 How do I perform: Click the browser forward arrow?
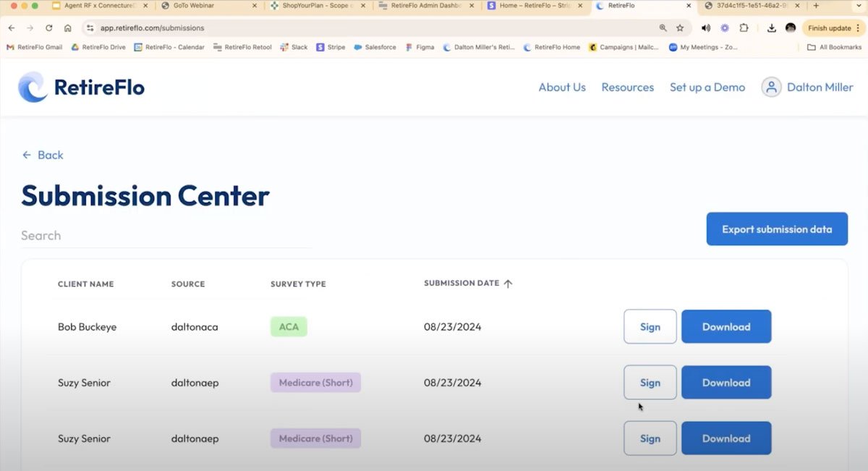[x=30, y=28]
